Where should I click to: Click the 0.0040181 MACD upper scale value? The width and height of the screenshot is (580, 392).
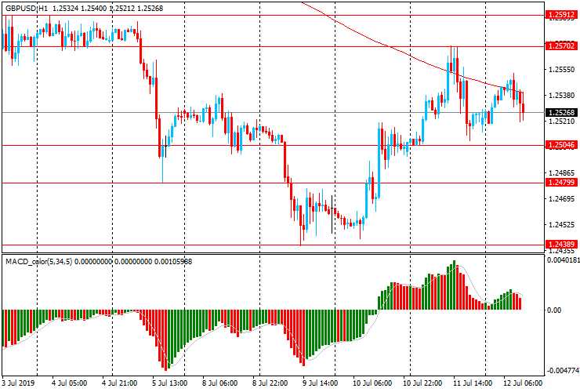pyautogui.click(x=563, y=260)
